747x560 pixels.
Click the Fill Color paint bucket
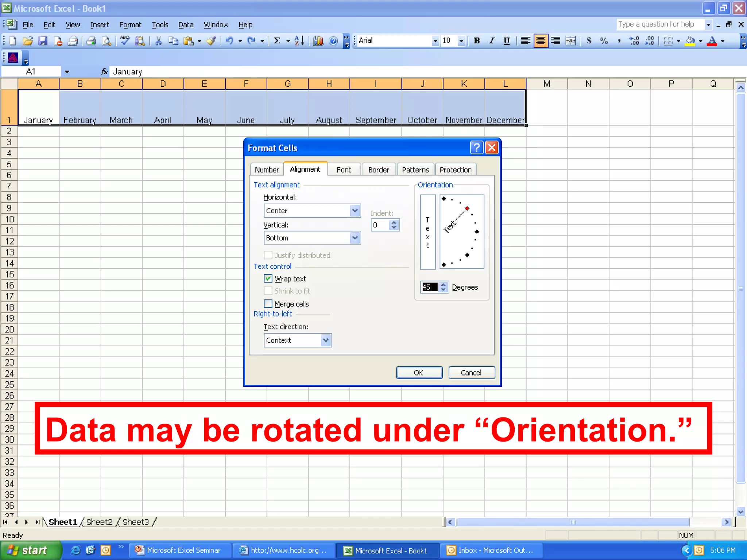(x=690, y=41)
